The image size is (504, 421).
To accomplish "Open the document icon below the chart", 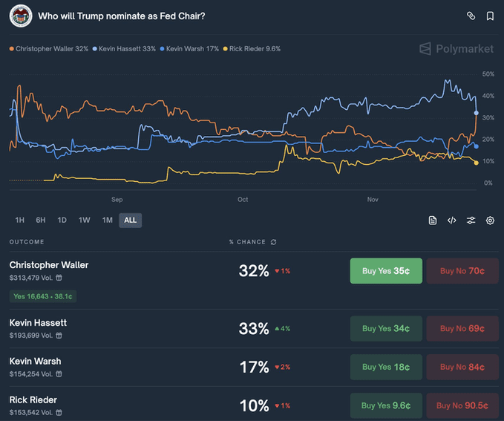I will click(x=433, y=221).
